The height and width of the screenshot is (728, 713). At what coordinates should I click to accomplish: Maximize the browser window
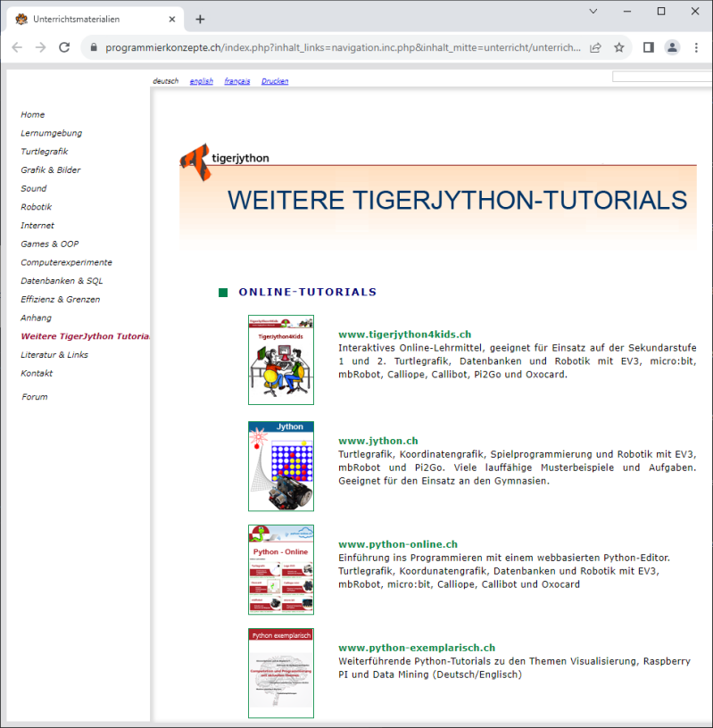pos(661,11)
